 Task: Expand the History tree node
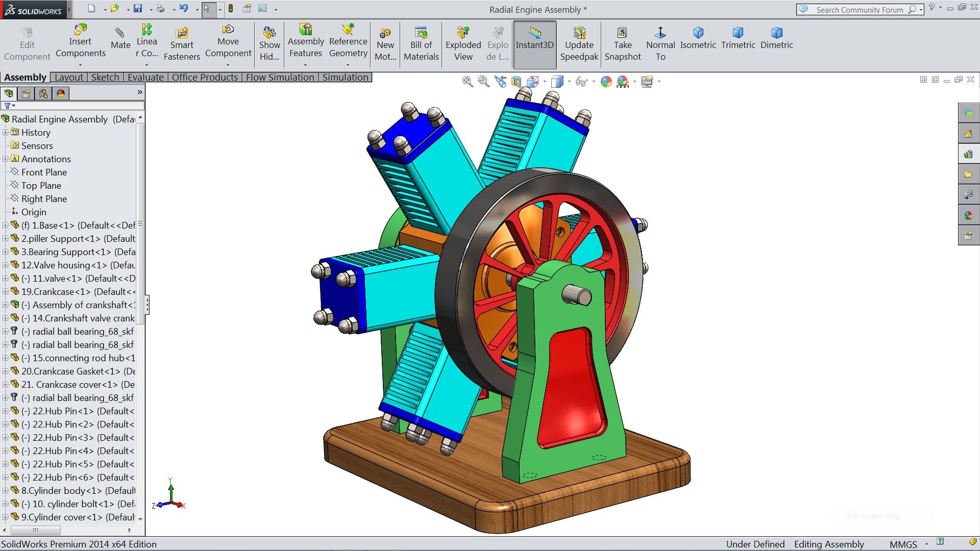5,132
